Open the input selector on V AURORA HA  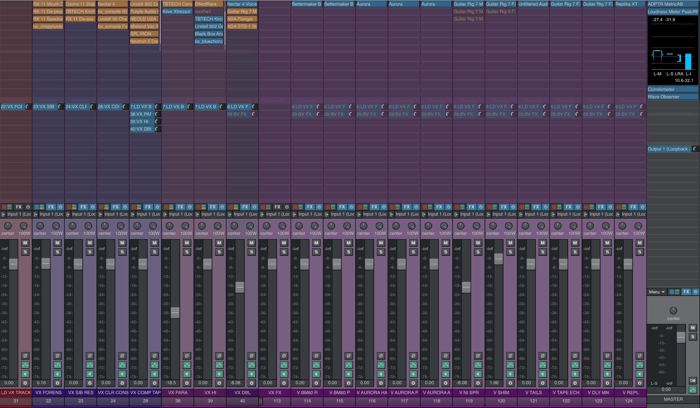pos(374,214)
